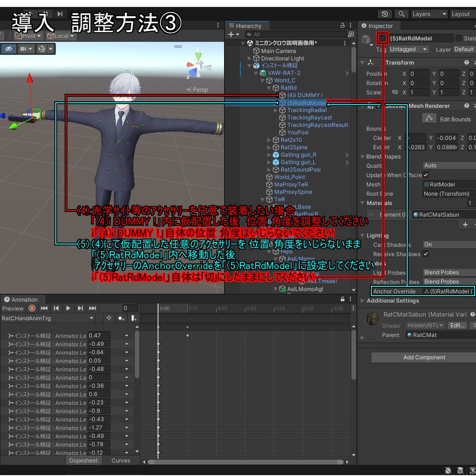Open the Untagged tag dropdown
The width and height of the screenshot is (476, 476).
409,49
